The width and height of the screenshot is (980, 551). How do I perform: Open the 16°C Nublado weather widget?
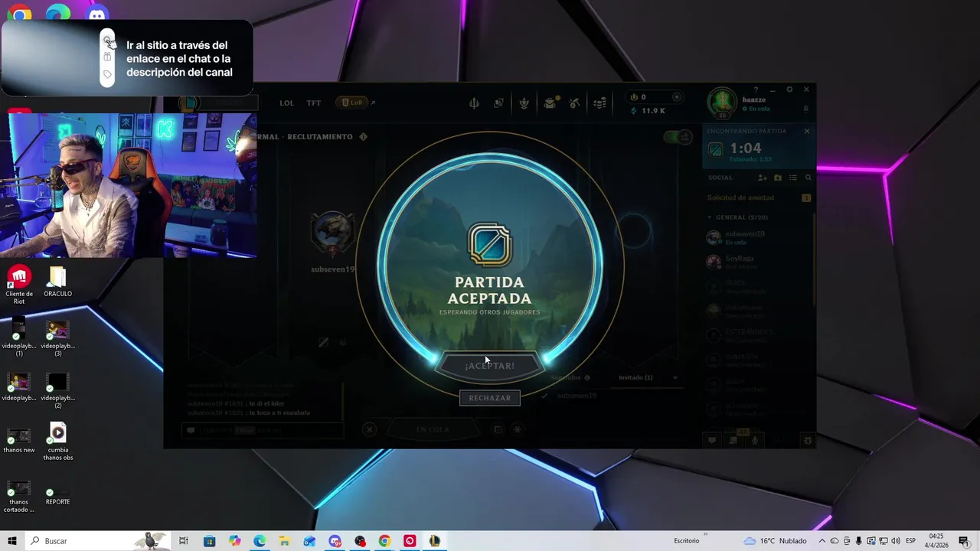775,541
